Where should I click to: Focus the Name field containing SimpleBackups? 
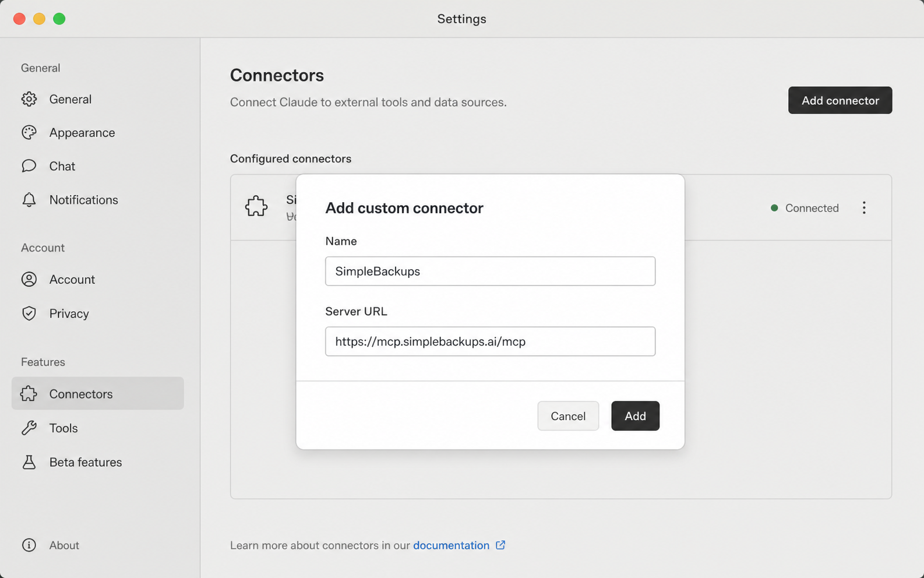[490, 271]
